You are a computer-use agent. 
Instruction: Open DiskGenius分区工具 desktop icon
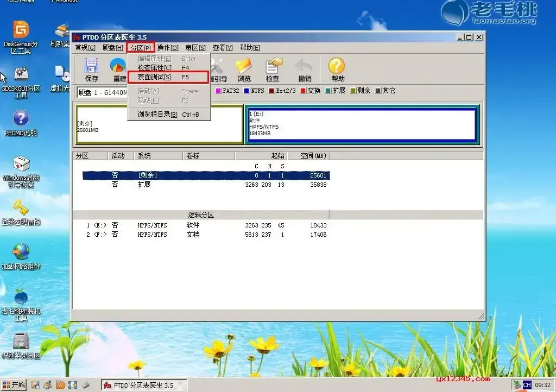[21, 37]
